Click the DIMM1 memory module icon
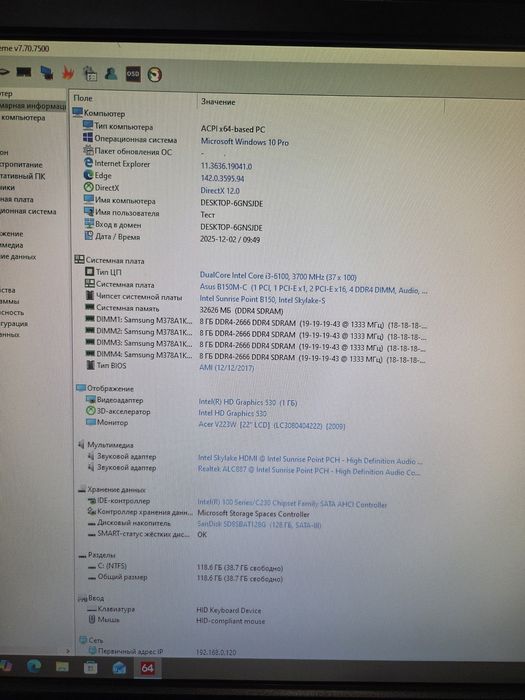The width and height of the screenshot is (525, 700). [90, 319]
